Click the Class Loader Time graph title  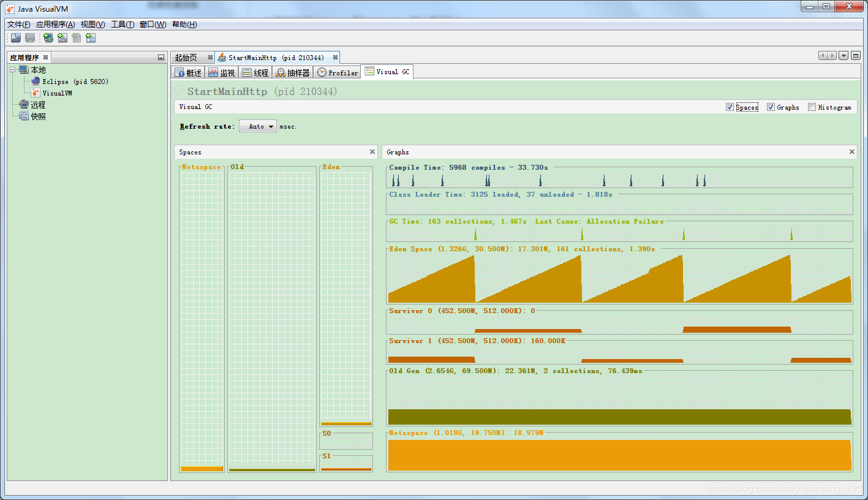(x=500, y=194)
